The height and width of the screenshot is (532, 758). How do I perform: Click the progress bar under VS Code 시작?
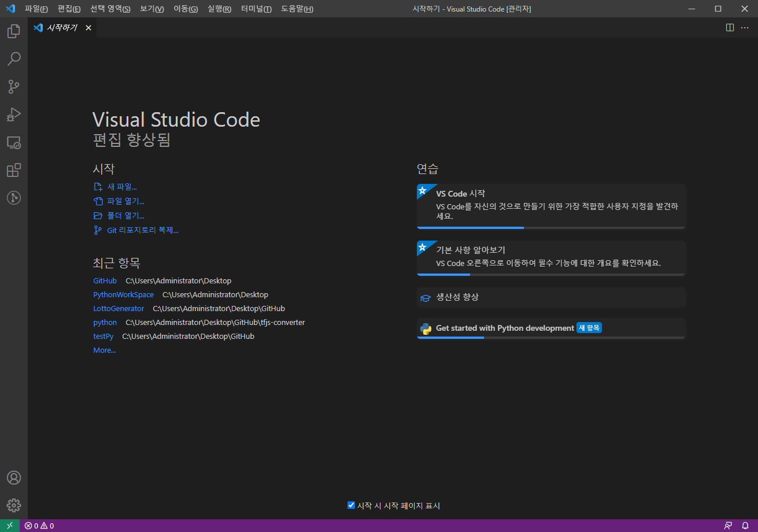coord(551,228)
